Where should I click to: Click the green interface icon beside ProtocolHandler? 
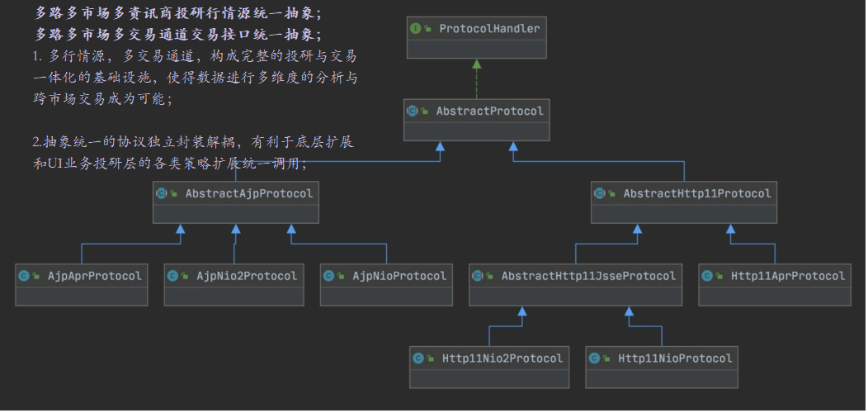coord(416,28)
